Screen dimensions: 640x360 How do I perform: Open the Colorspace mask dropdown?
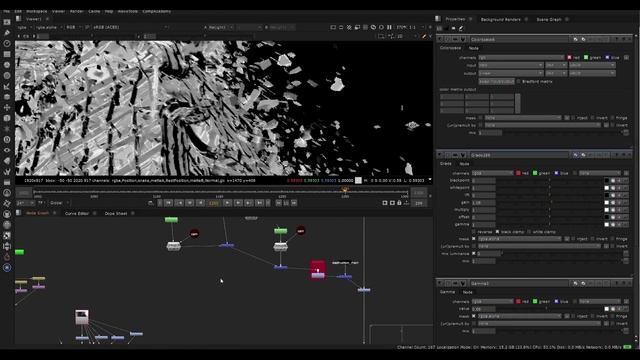pos(523,118)
